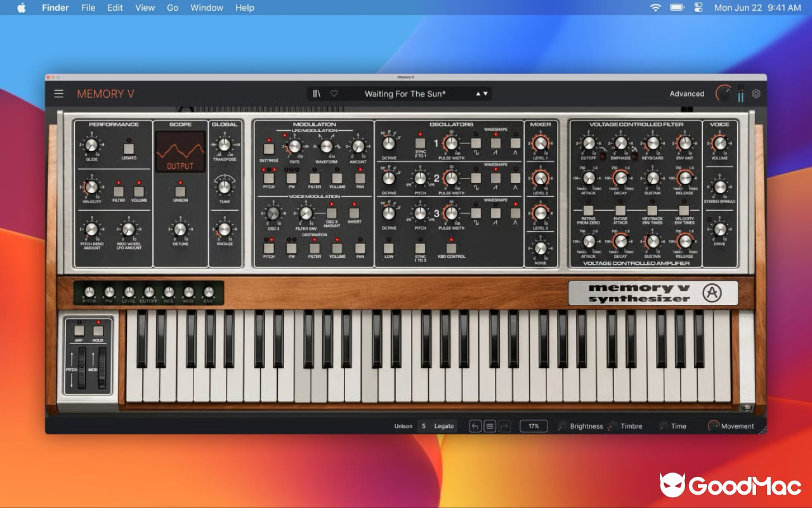
Task: Open the Apple menu
Action: [22, 8]
